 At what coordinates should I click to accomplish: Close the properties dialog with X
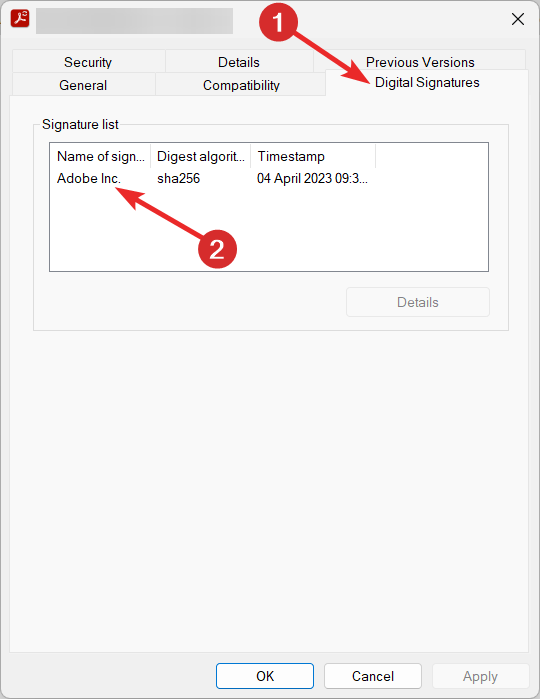point(518,19)
